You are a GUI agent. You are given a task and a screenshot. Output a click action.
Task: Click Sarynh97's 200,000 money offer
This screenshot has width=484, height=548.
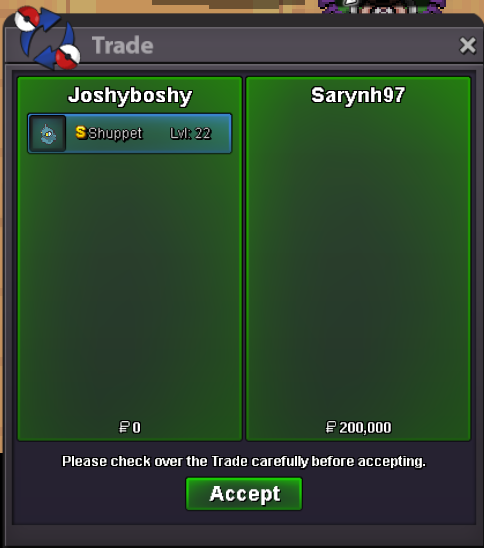(365, 428)
